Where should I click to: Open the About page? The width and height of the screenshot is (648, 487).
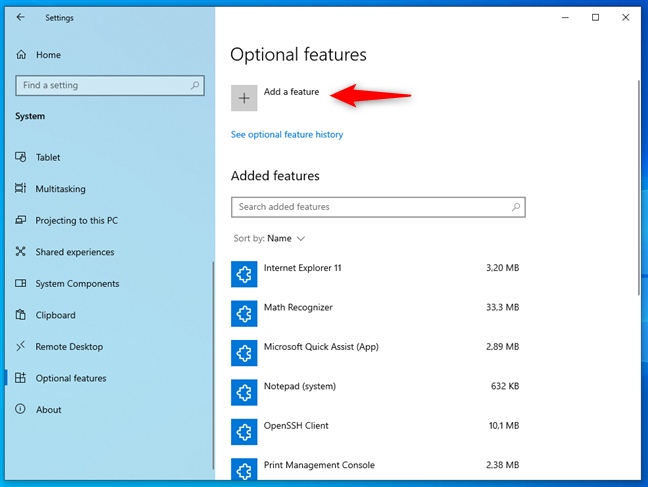(x=49, y=410)
